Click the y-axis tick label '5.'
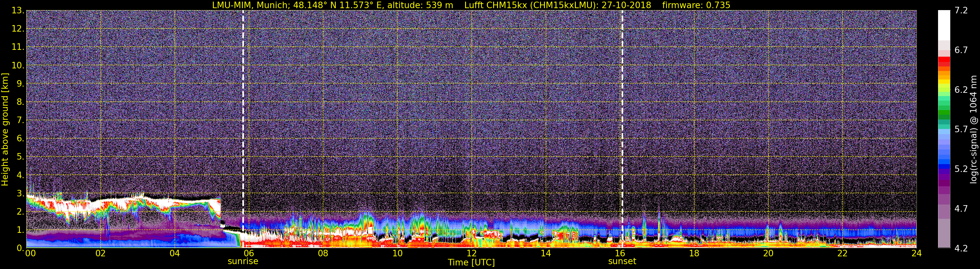The height and width of the screenshot is (269, 980). click(20, 157)
